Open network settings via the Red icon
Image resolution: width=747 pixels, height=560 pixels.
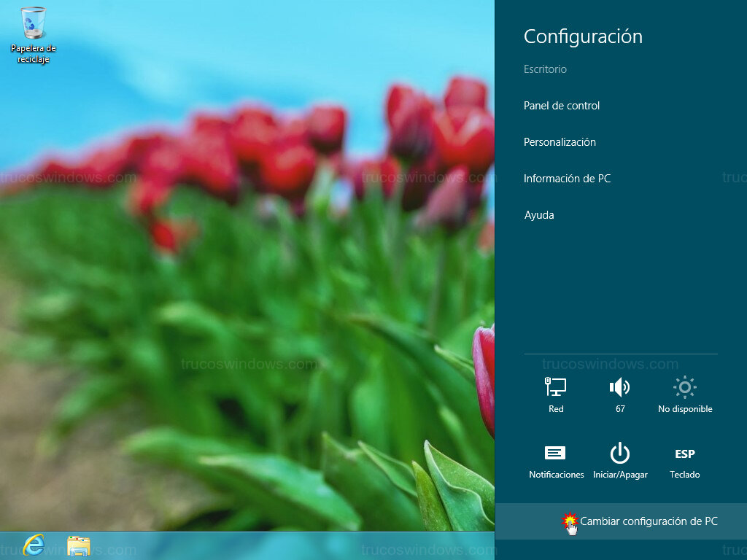(x=555, y=390)
